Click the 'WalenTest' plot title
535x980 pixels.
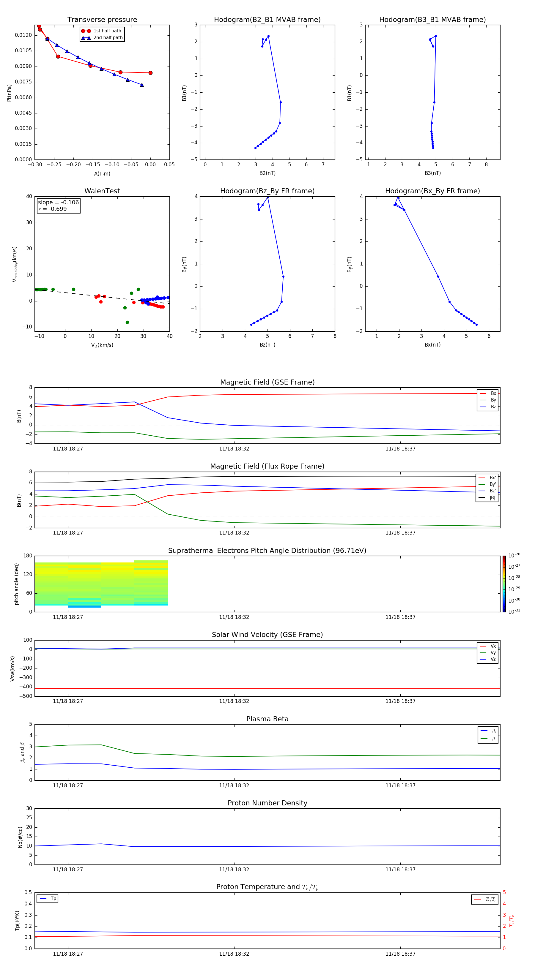tap(102, 191)
